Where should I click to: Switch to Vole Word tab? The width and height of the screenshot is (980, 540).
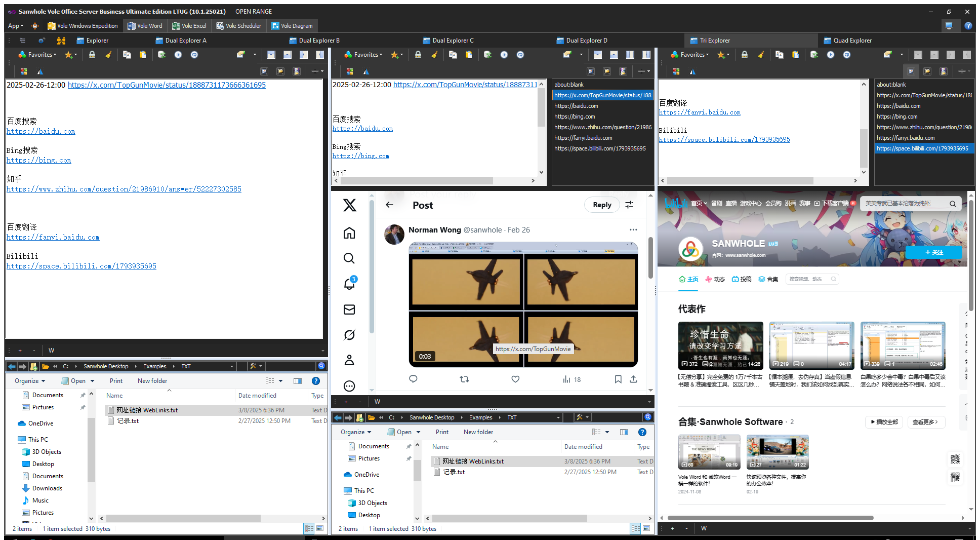(x=145, y=26)
